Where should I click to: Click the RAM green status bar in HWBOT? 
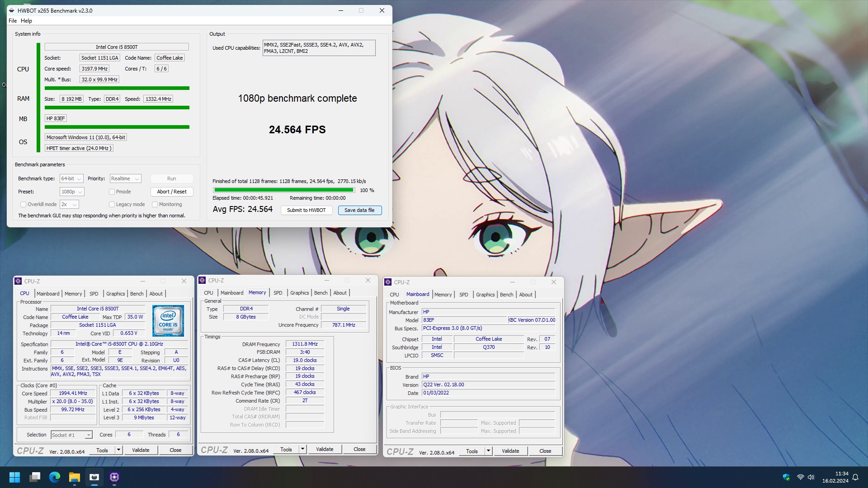(x=117, y=108)
